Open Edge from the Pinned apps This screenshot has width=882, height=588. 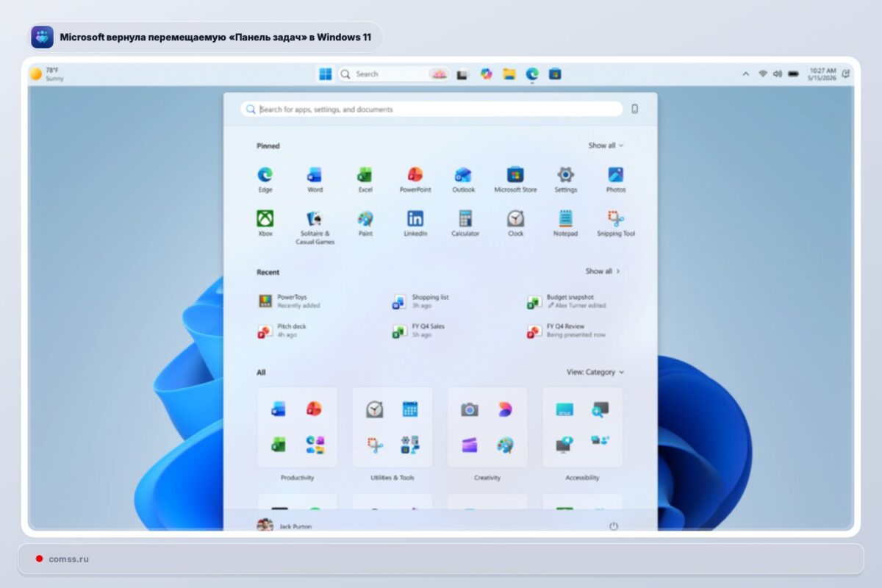tap(265, 179)
